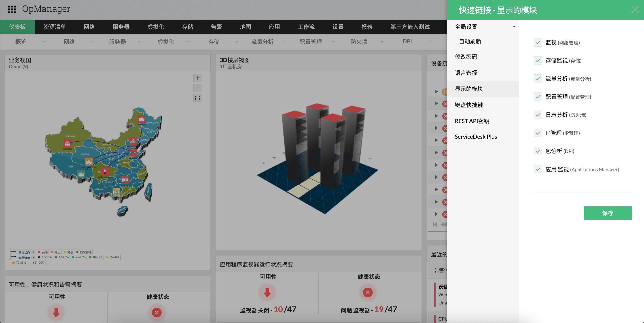Click the red X health status icon
Viewport: 644px width, 323px height.
[367, 292]
